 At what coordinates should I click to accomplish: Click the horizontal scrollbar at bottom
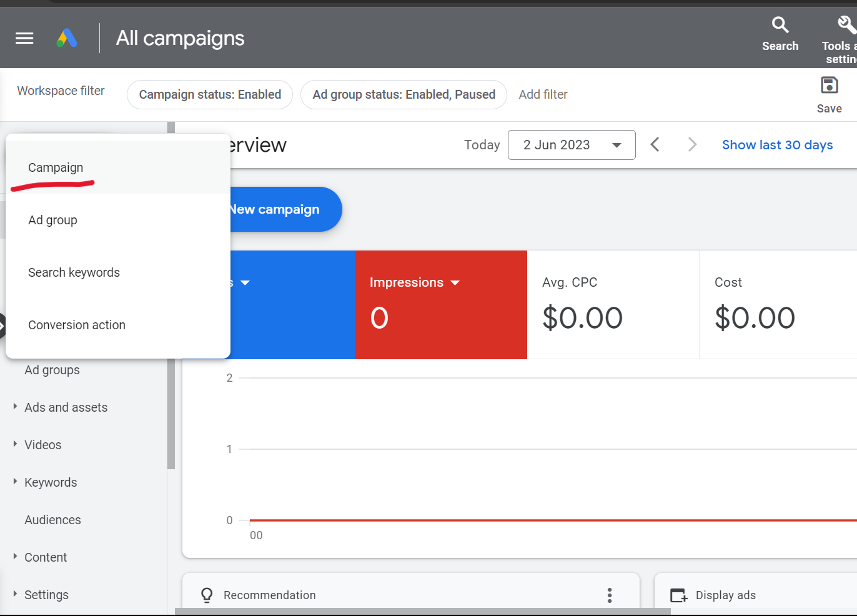(x=423, y=612)
